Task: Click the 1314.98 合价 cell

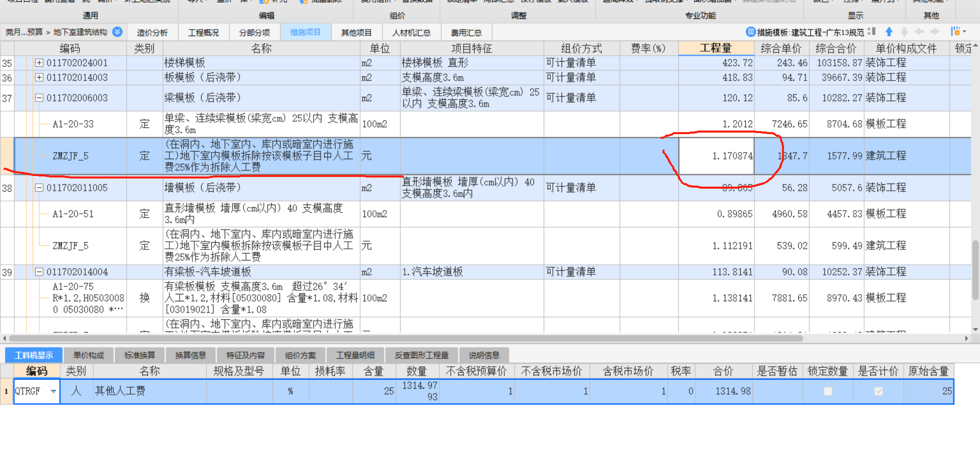Action: [x=723, y=392]
